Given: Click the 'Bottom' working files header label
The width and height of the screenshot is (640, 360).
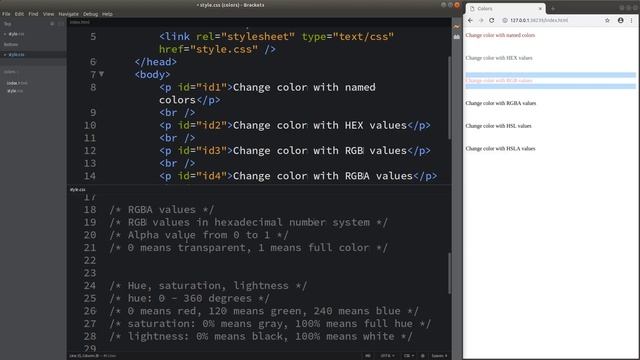Looking at the screenshot, I should [x=11, y=44].
